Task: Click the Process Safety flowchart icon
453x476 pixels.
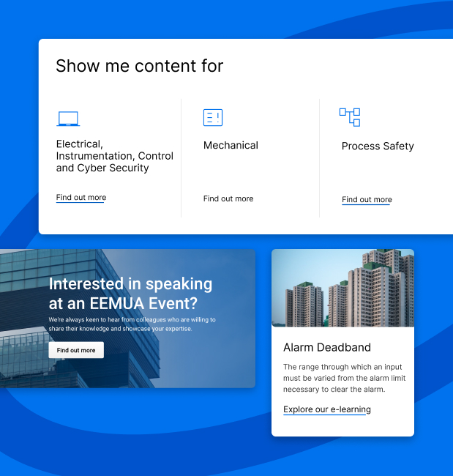Action: coord(350,117)
